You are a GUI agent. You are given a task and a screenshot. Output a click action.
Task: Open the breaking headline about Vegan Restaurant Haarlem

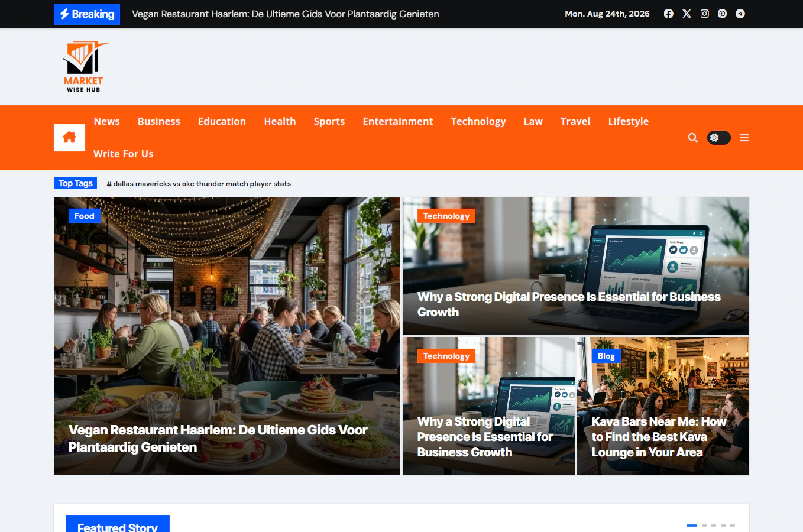coord(286,14)
